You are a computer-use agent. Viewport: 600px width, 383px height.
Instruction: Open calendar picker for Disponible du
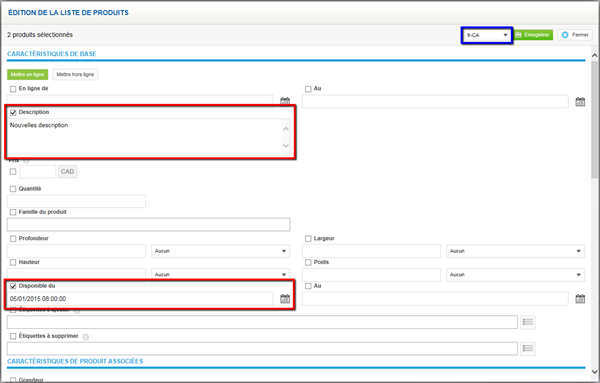285,298
